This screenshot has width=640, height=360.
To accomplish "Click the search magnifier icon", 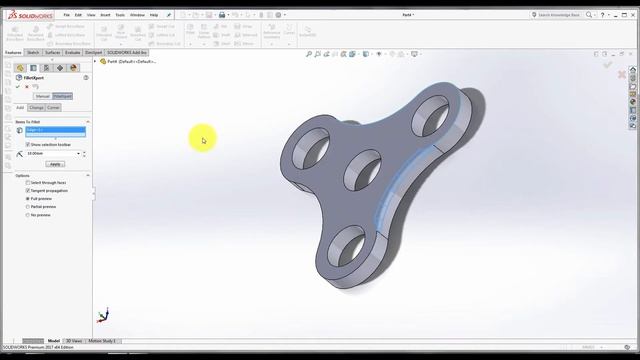I will click(589, 15).
